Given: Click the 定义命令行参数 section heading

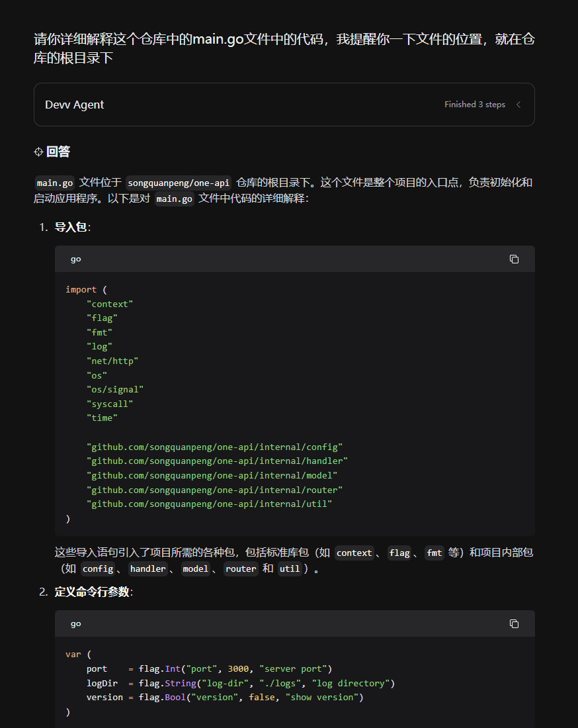Looking at the screenshot, I should (x=92, y=592).
